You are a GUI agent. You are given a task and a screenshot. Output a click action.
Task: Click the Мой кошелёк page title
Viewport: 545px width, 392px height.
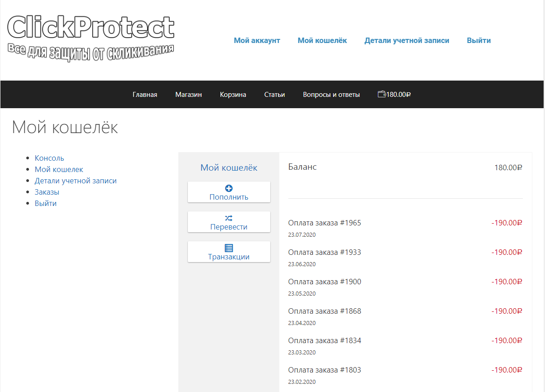click(x=65, y=127)
